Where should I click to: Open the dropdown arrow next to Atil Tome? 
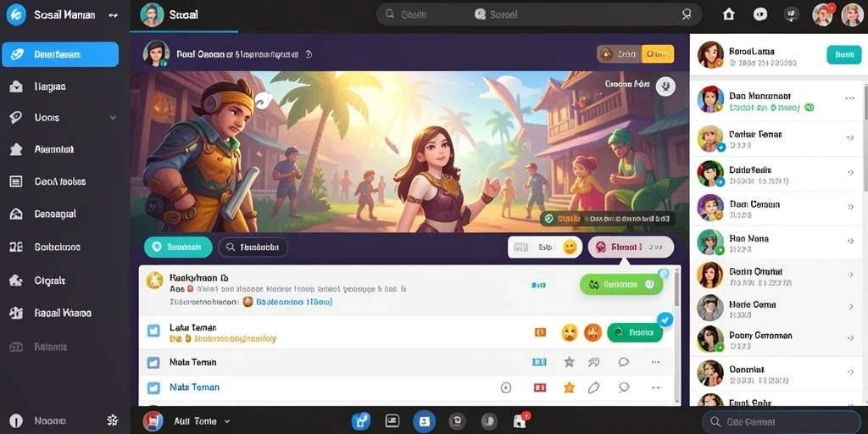pos(226,421)
